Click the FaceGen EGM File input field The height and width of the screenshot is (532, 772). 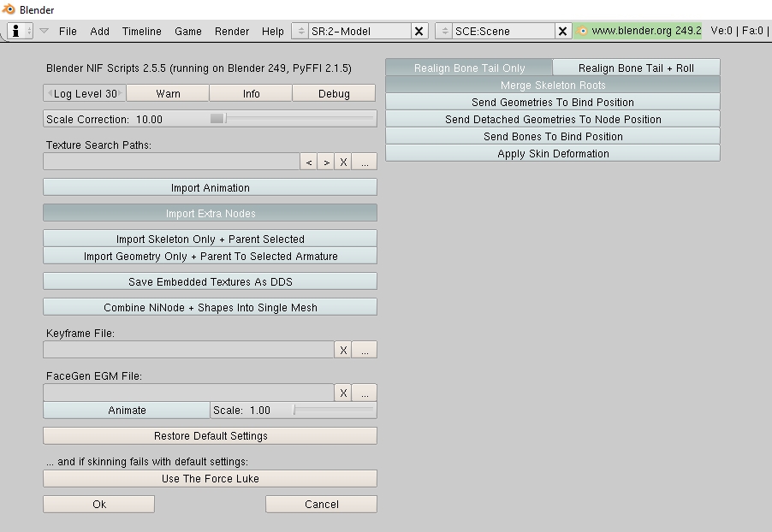[x=188, y=393]
